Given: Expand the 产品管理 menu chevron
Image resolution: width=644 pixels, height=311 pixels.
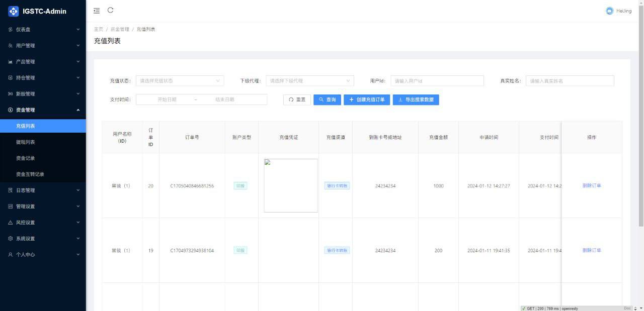Looking at the screenshot, I should 78,62.
